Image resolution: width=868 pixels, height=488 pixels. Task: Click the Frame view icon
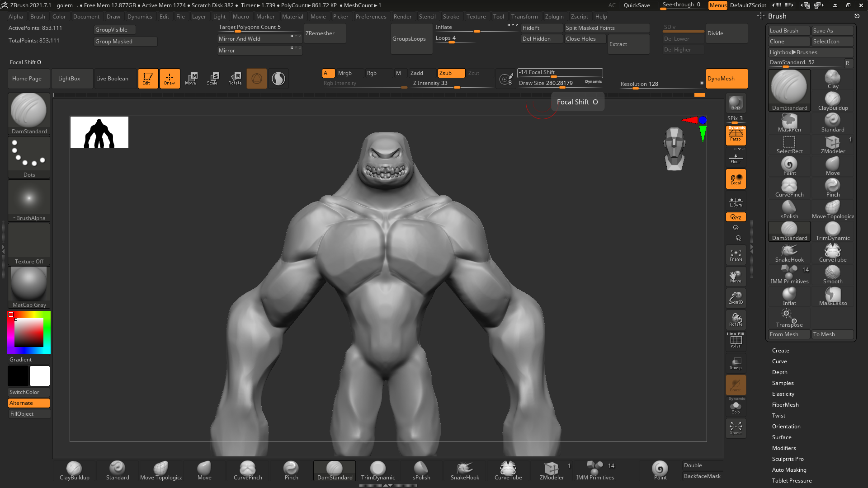coord(736,255)
